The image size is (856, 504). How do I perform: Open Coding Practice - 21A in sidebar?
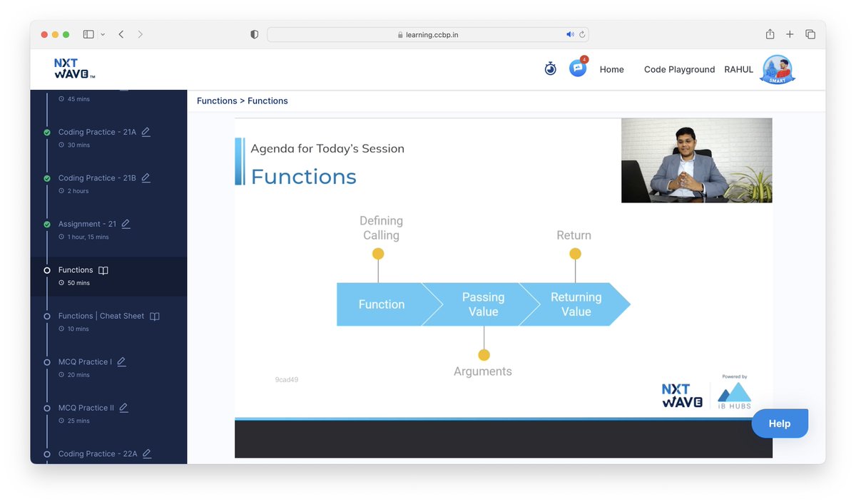click(x=97, y=132)
